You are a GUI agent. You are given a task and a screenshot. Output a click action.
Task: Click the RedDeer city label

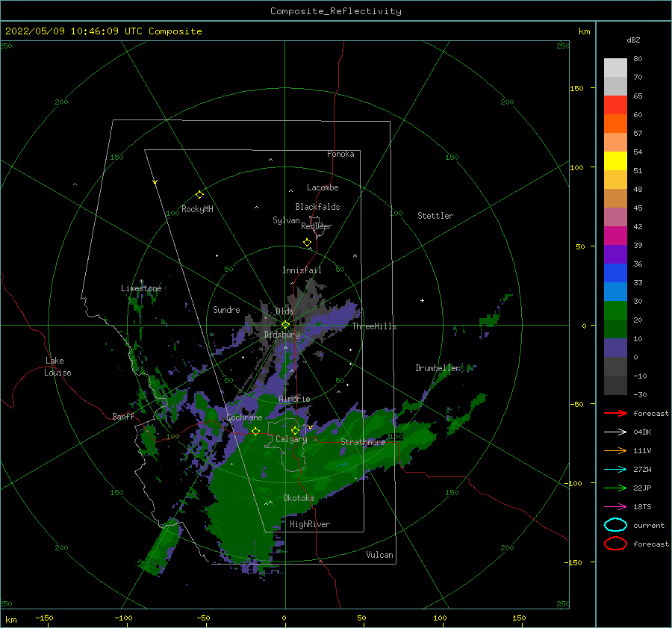[x=317, y=226]
